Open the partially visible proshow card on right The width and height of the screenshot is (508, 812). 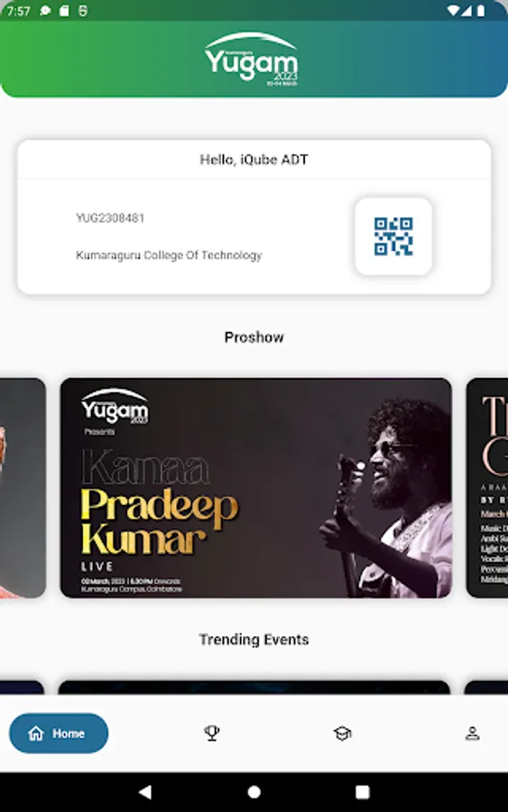coord(487,488)
